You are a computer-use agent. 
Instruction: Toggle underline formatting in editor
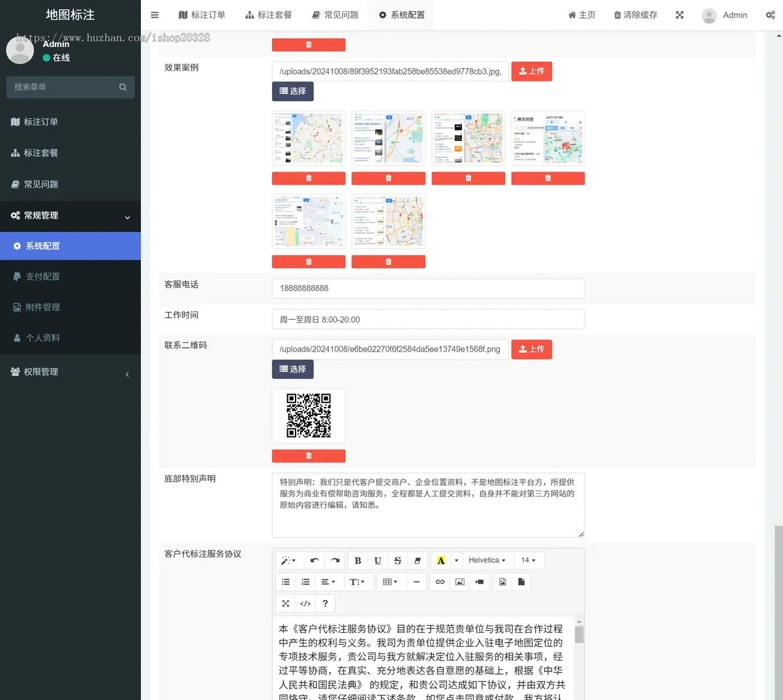click(x=377, y=560)
